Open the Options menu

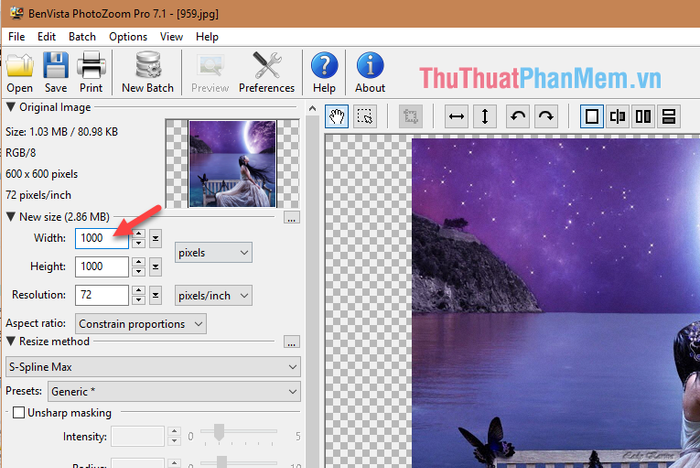pyautogui.click(x=128, y=37)
